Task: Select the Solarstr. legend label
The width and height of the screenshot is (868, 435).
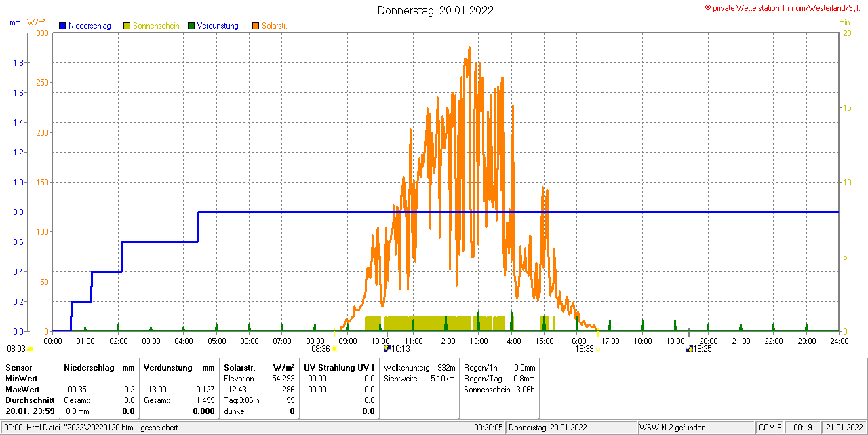Action: coord(275,26)
